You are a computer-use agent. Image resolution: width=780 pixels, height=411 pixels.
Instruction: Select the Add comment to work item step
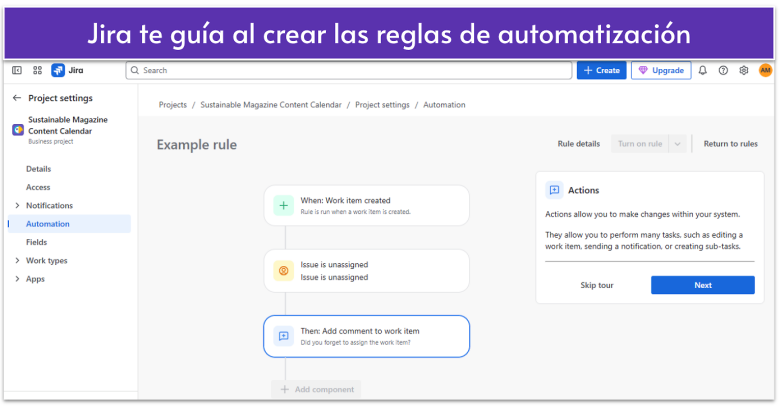366,336
